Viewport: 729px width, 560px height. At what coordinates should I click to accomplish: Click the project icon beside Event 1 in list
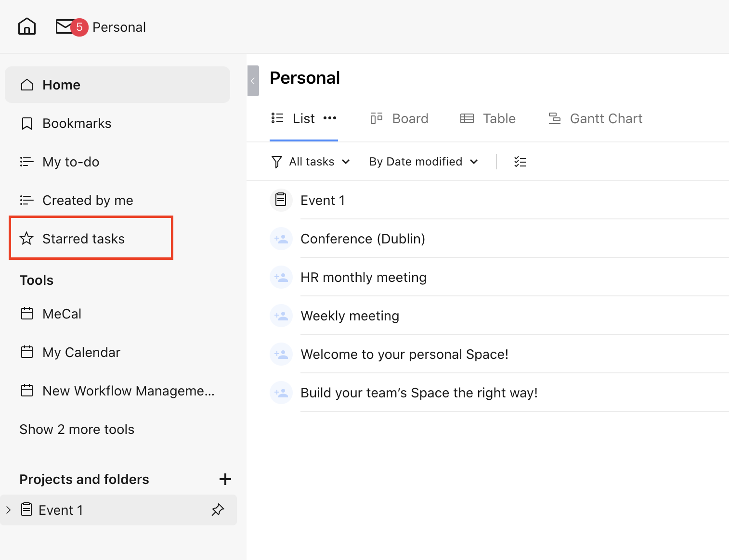(281, 200)
